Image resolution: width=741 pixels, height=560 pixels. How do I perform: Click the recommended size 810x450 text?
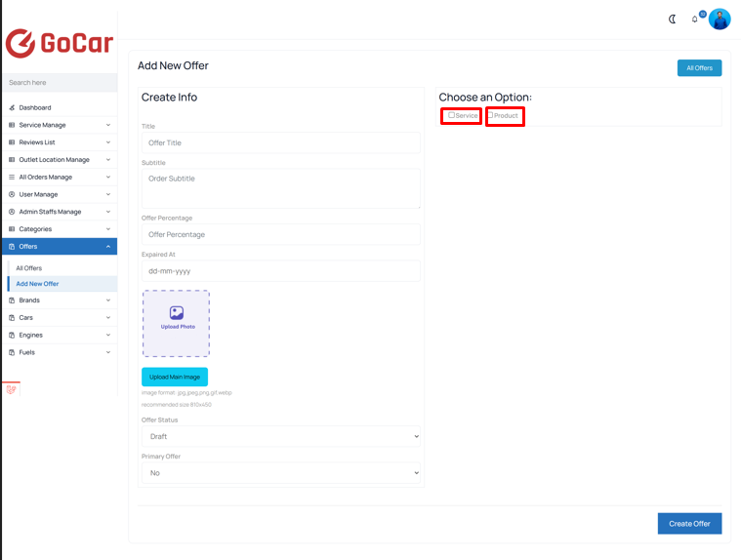coord(177,405)
